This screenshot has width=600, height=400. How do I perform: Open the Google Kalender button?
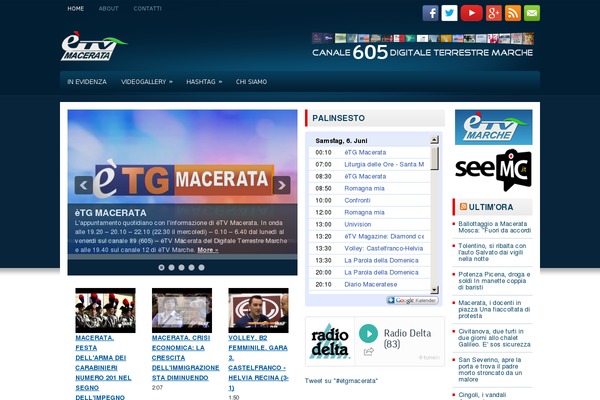pyautogui.click(x=412, y=300)
